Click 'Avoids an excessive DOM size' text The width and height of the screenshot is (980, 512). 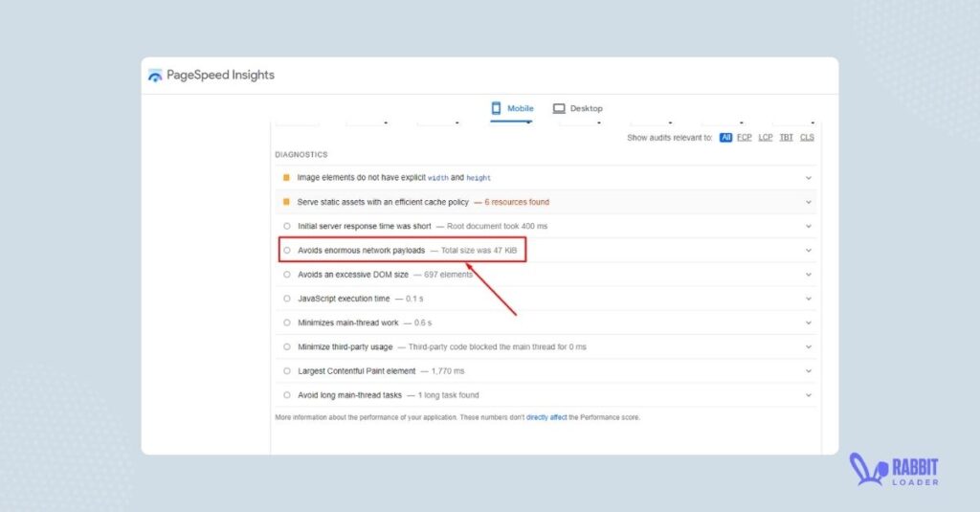pyautogui.click(x=353, y=275)
